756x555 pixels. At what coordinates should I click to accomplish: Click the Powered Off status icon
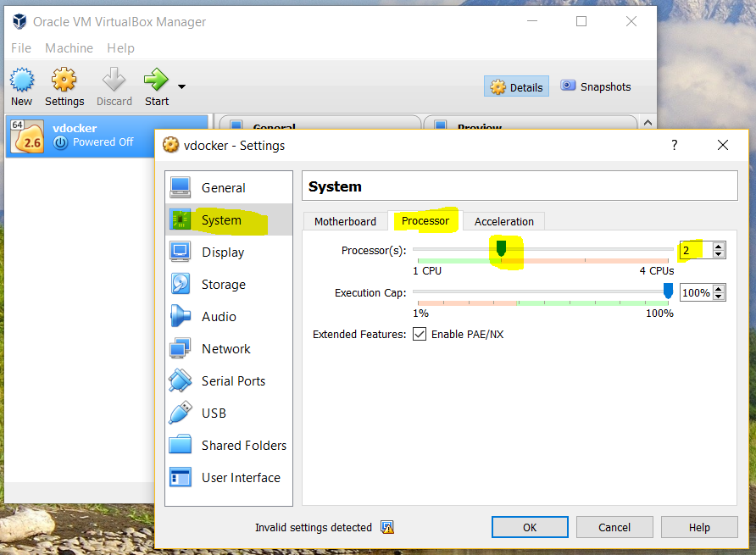point(60,142)
